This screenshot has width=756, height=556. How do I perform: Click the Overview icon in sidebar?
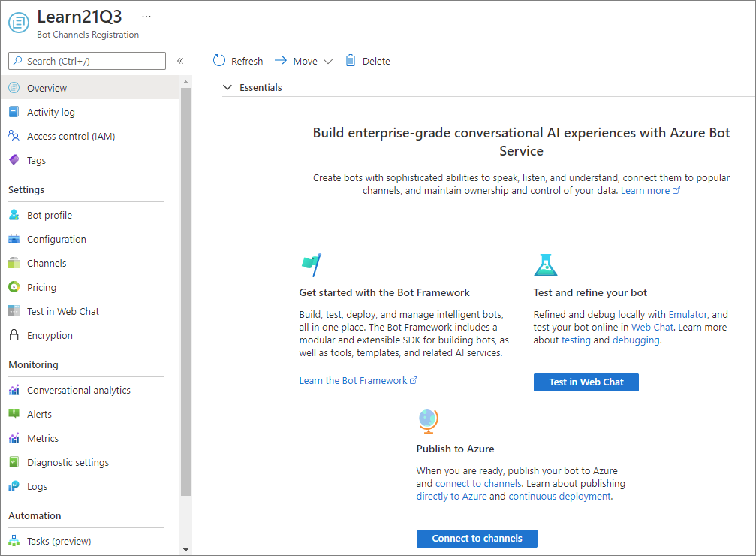pos(14,88)
